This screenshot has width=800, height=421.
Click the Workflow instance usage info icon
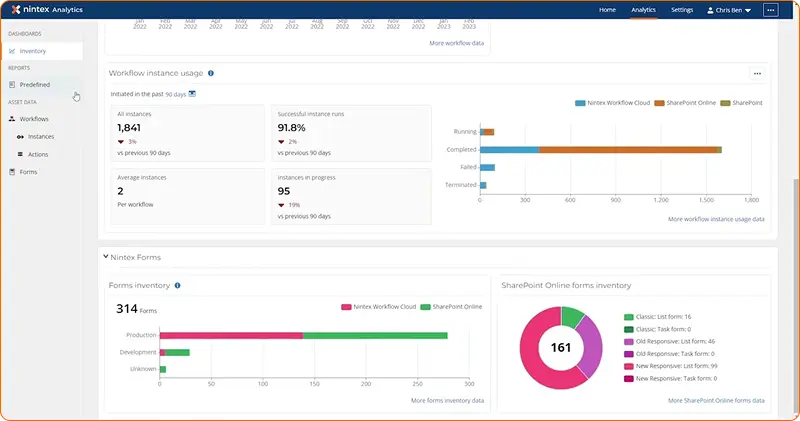click(x=211, y=73)
